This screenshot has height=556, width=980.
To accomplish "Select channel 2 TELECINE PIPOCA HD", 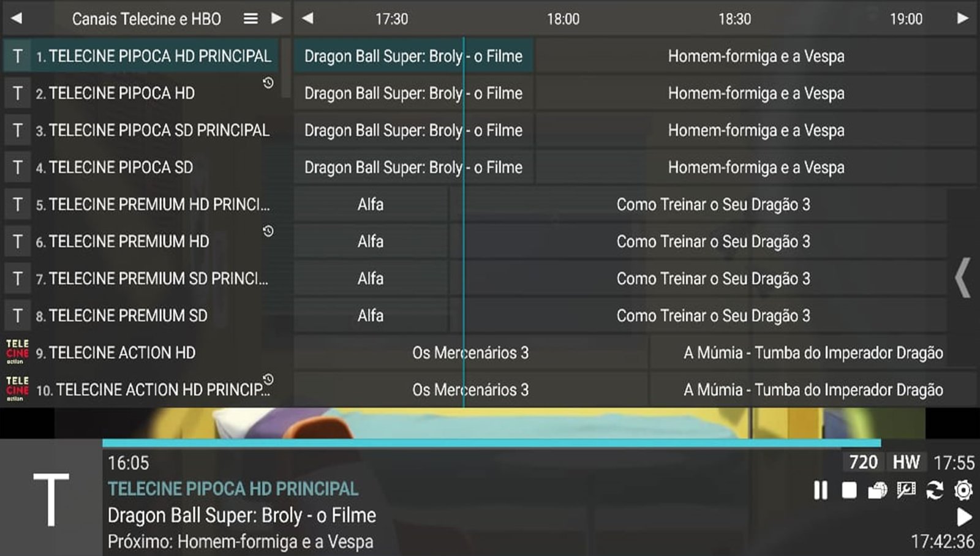I will [x=141, y=93].
